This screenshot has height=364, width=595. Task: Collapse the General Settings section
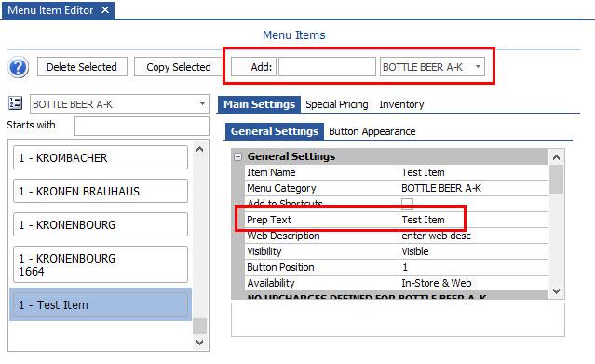coord(238,156)
